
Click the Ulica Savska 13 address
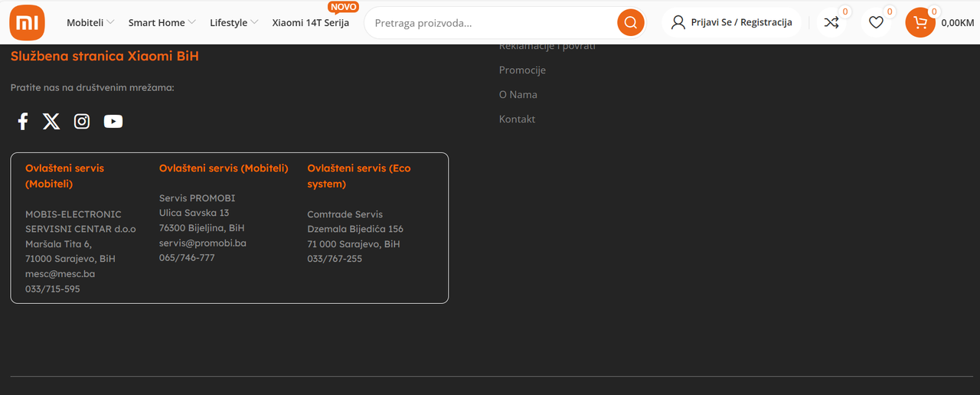[x=194, y=212]
